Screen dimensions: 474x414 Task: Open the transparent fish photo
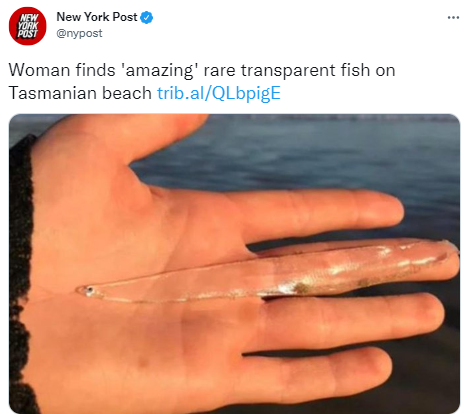234,264
